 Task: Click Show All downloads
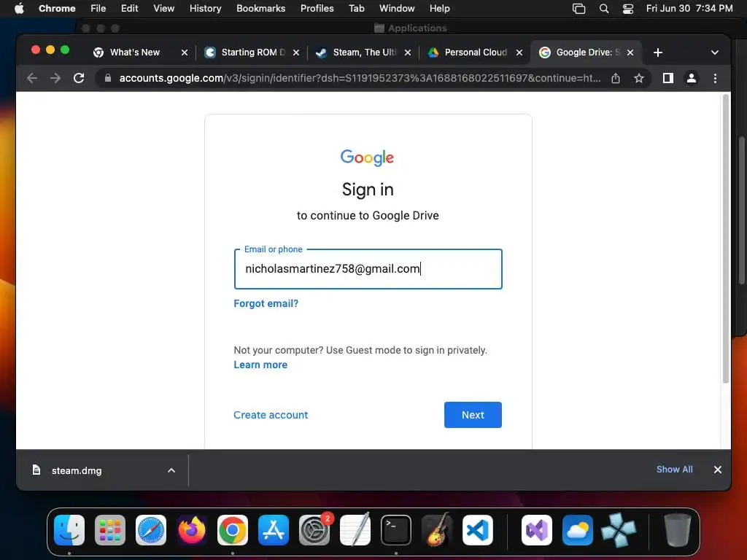click(675, 470)
